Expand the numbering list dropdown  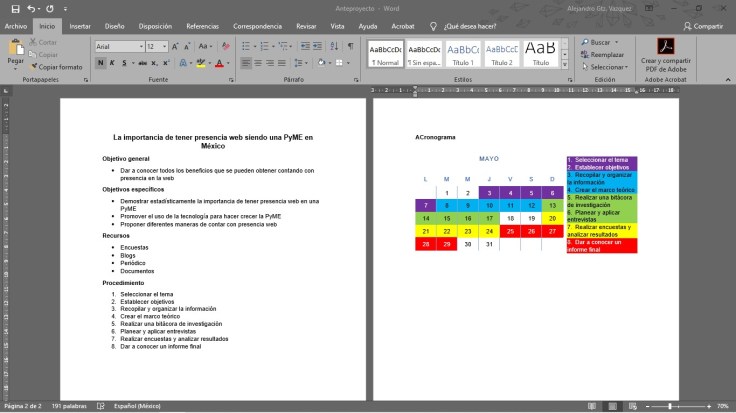pos(273,46)
